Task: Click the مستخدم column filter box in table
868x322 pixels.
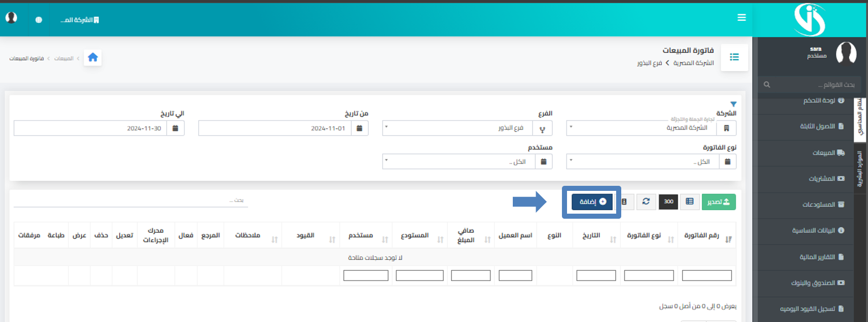Action: click(366, 275)
